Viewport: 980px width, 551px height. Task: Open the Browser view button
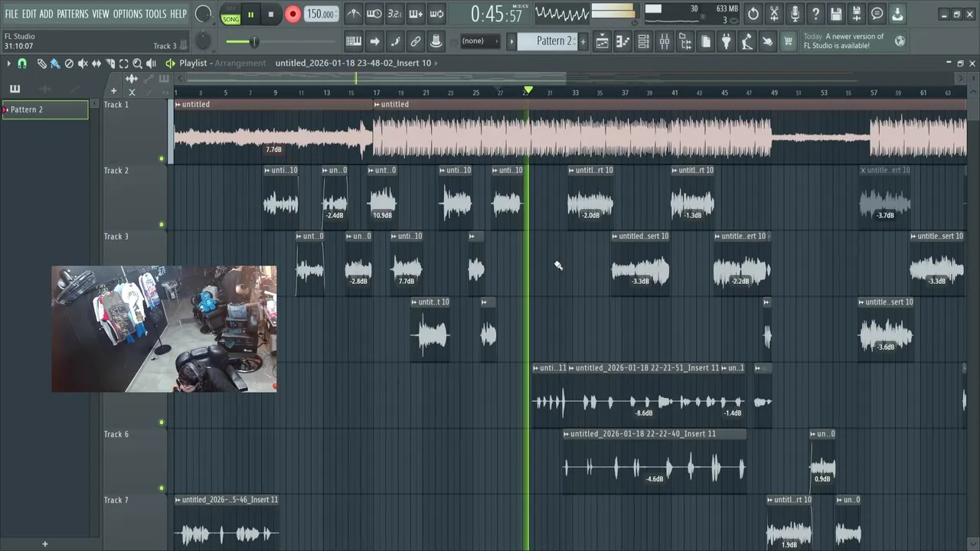pos(685,41)
